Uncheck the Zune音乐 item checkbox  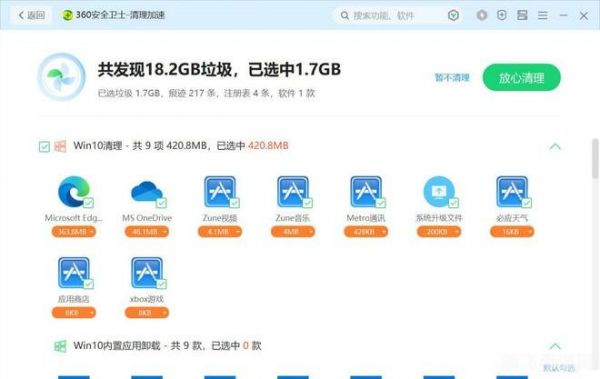pyautogui.click(x=308, y=203)
